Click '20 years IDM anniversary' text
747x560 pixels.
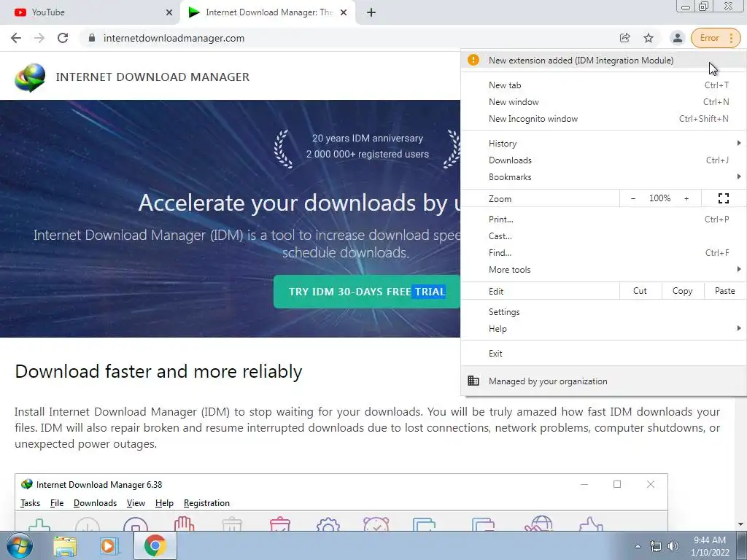coord(368,138)
